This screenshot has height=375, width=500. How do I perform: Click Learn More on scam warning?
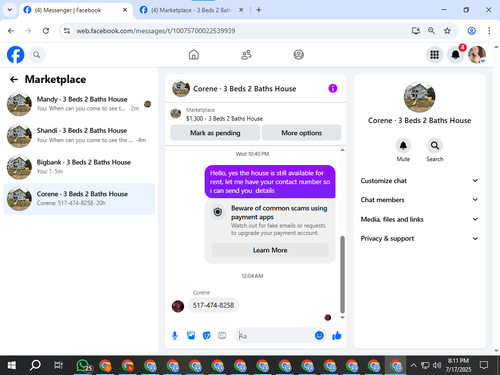pyautogui.click(x=270, y=250)
